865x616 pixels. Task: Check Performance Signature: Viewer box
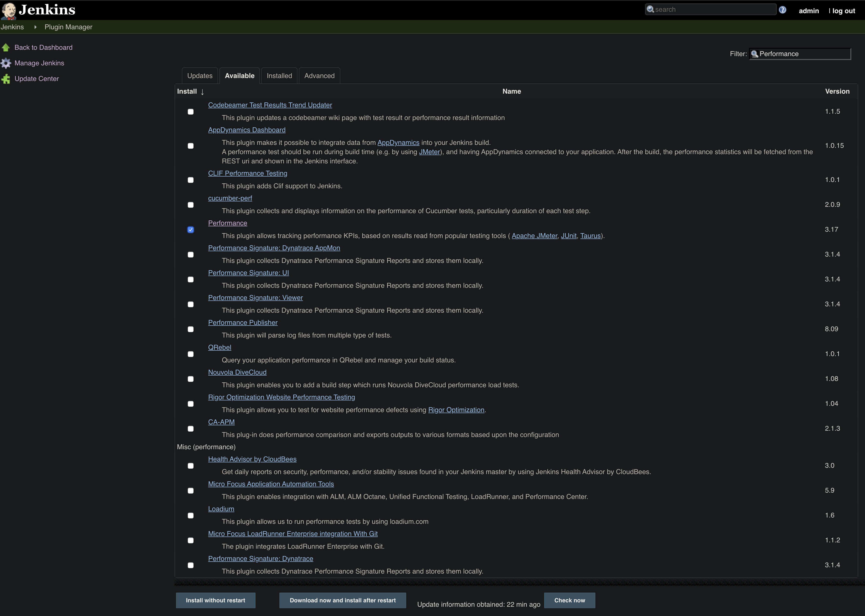[x=191, y=304]
